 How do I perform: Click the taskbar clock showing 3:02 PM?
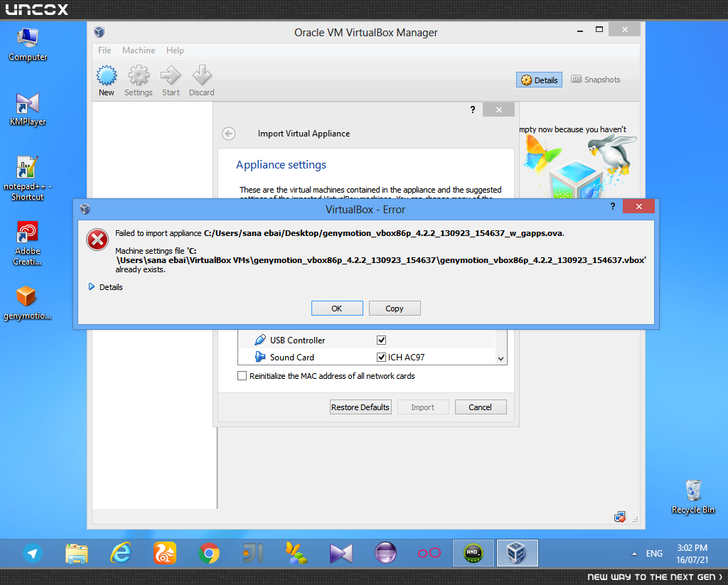pos(692,554)
